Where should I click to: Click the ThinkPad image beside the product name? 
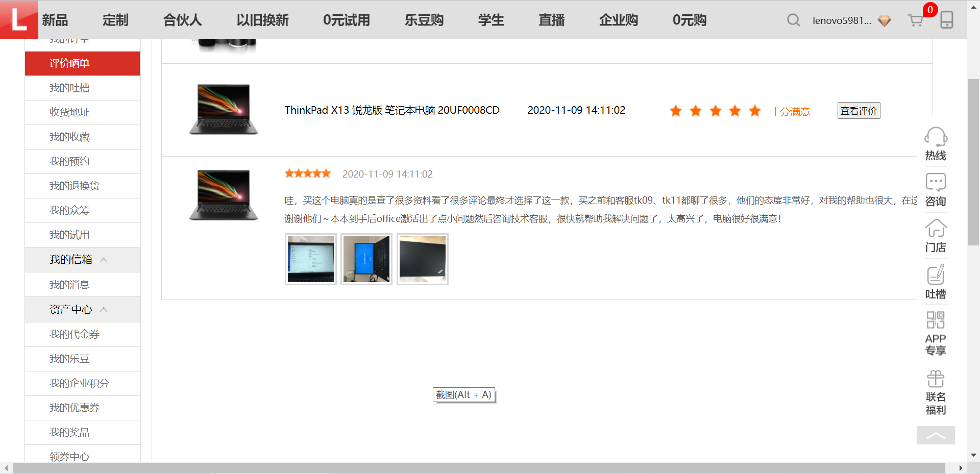(x=224, y=110)
